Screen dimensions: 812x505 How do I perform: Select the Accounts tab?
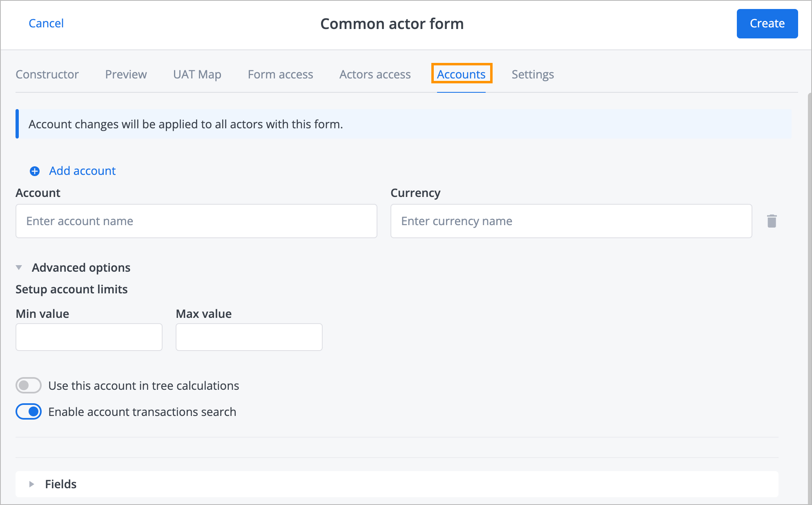point(461,74)
